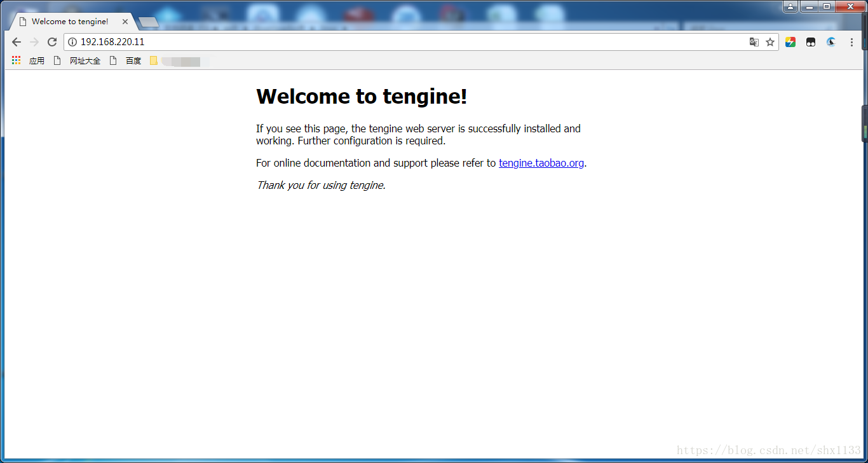View site information icon in address bar

[72, 42]
